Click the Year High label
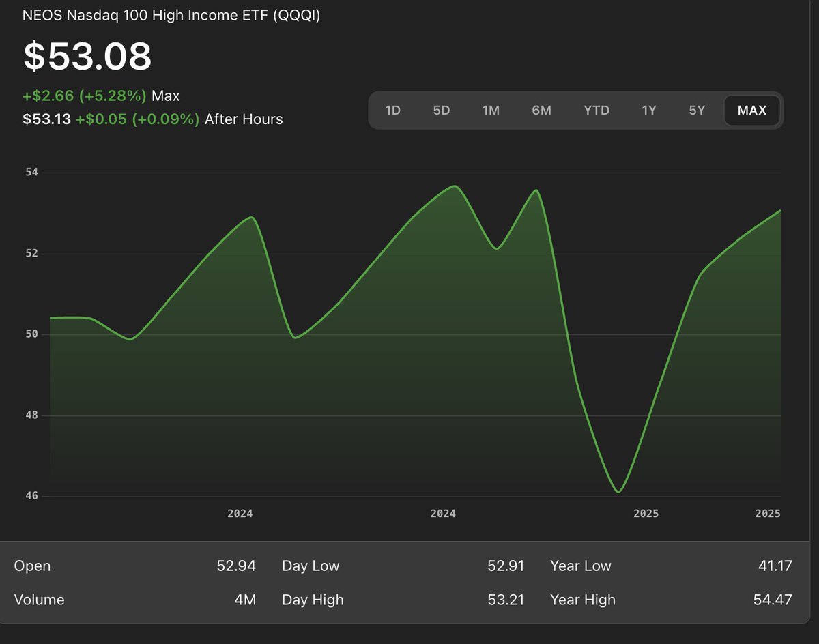 (x=583, y=600)
